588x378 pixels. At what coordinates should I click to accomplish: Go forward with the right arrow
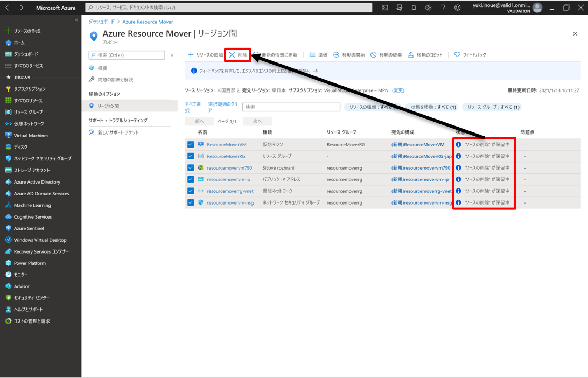point(22,8)
